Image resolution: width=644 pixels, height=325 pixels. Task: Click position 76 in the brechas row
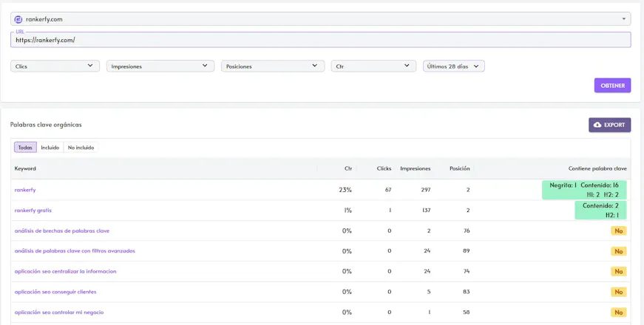tap(467, 230)
